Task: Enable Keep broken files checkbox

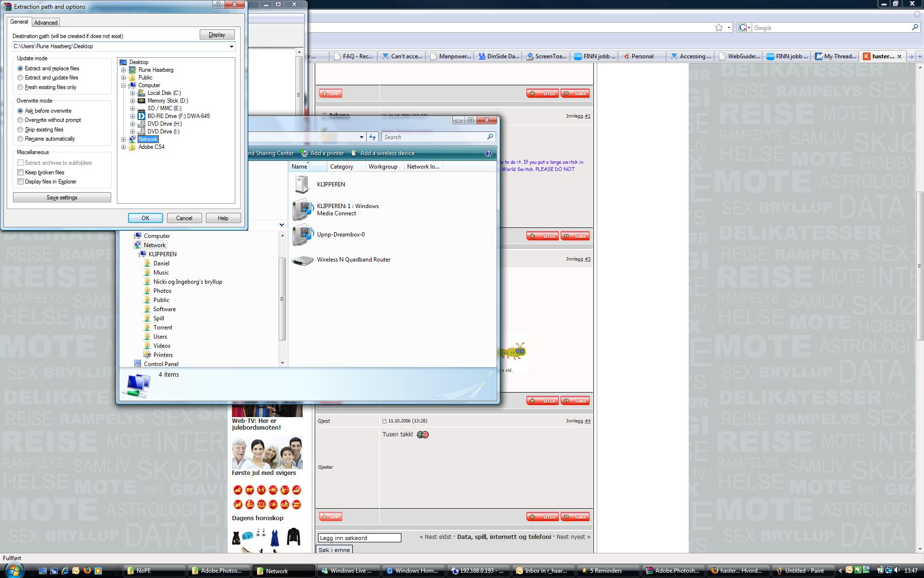Action: [x=20, y=172]
